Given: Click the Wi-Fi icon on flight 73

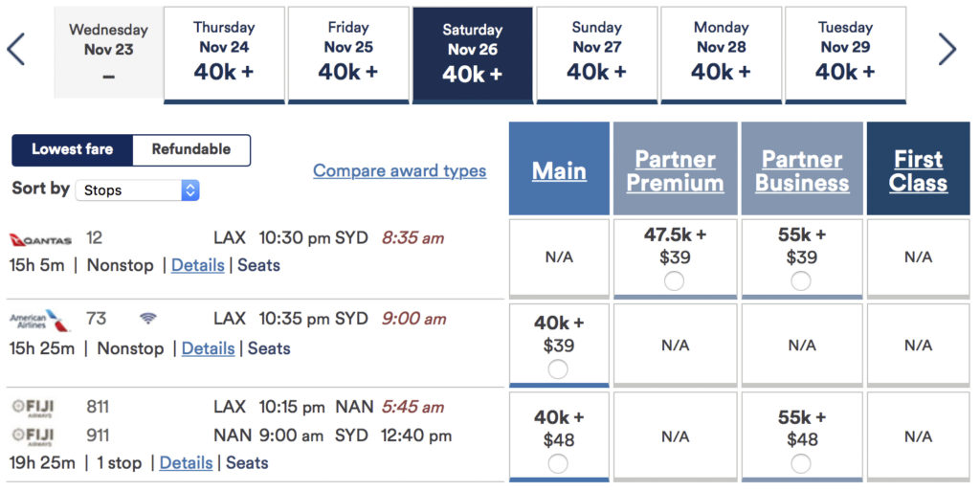Looking at the screenshot, I should click(147, 319).
